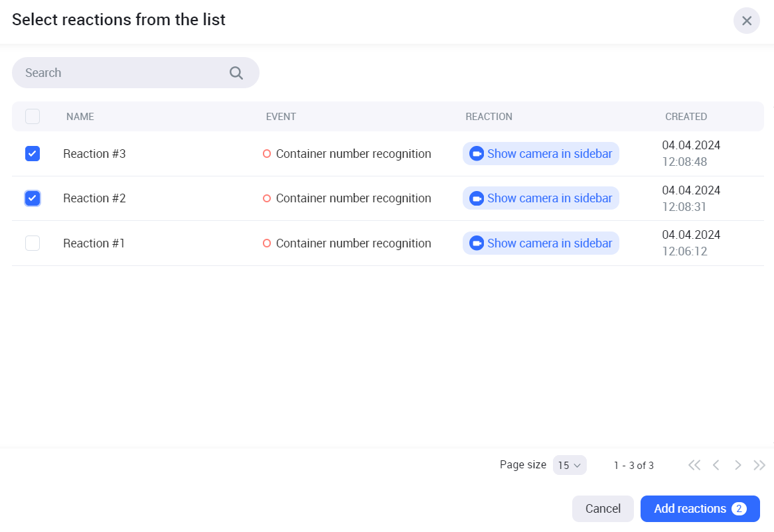
Task: Click the EVENT column header
Action: (x=281, y=117)
